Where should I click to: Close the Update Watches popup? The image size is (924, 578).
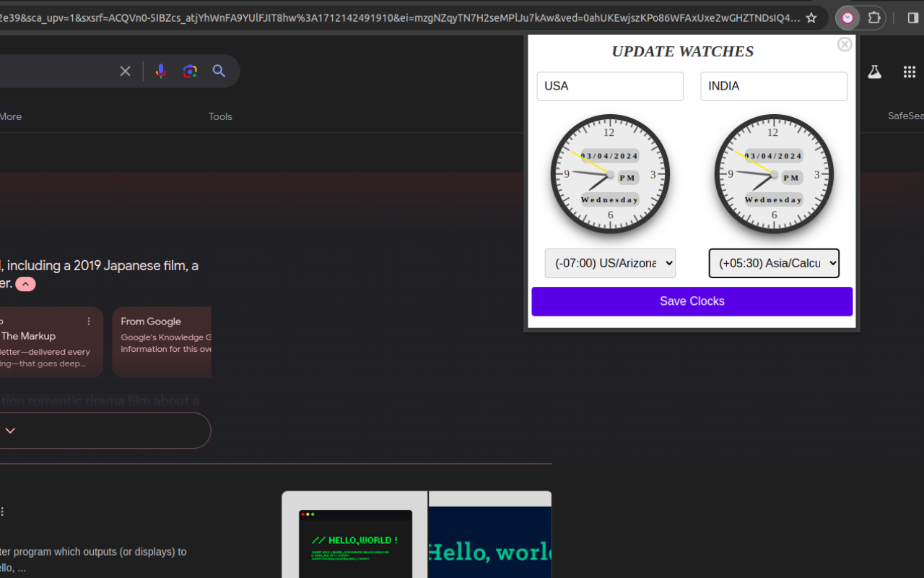click(x=844, y=44)
